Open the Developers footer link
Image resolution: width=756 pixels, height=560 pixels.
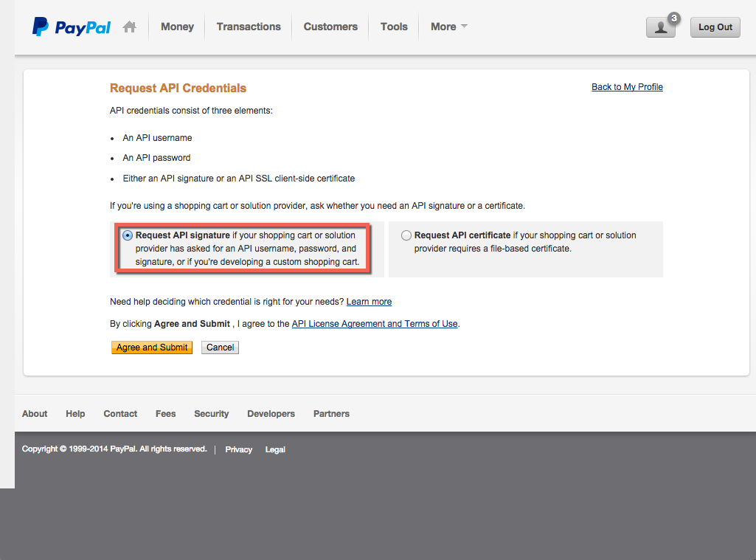click(x=271, y=414)
